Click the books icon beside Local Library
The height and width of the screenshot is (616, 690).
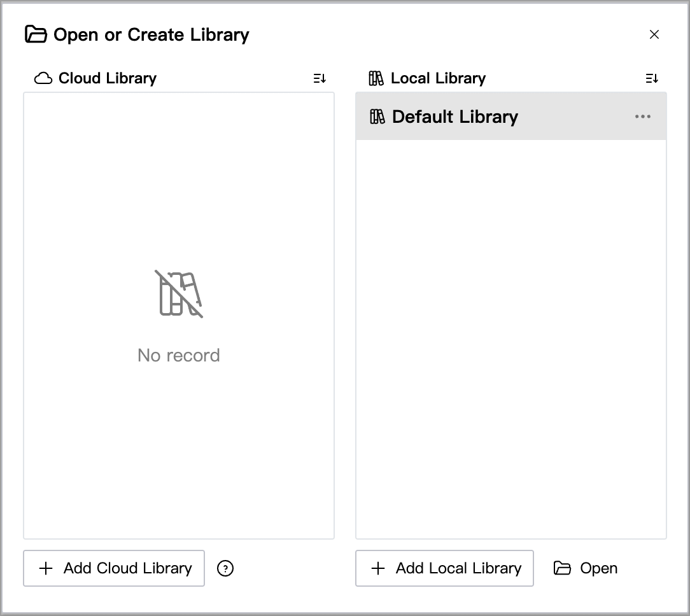376,78
